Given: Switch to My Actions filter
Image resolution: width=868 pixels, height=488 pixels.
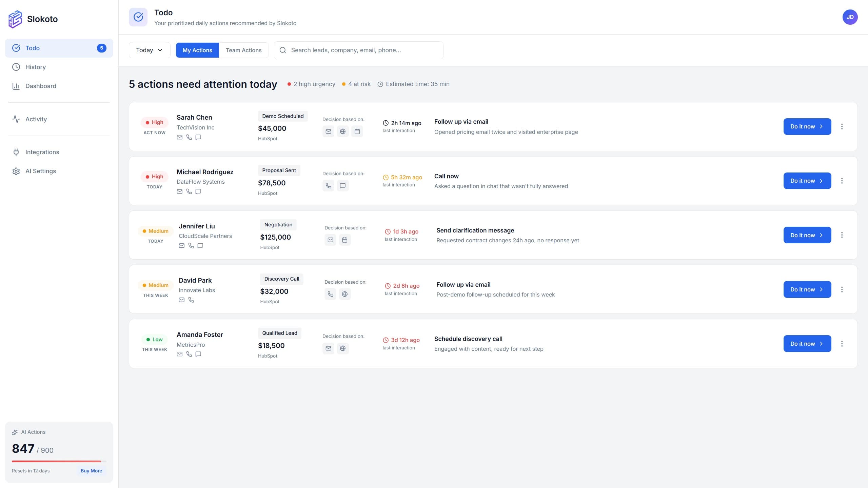Looking at the screenshot, I should coord(197,50).
